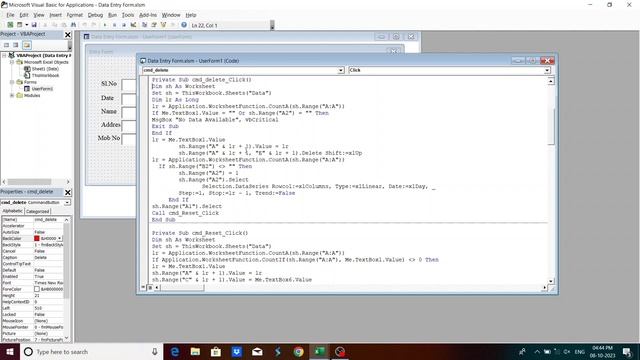Viewport: 640px width, 360px height.
Task: Click the Windows Start button
Action: [9, 352]
